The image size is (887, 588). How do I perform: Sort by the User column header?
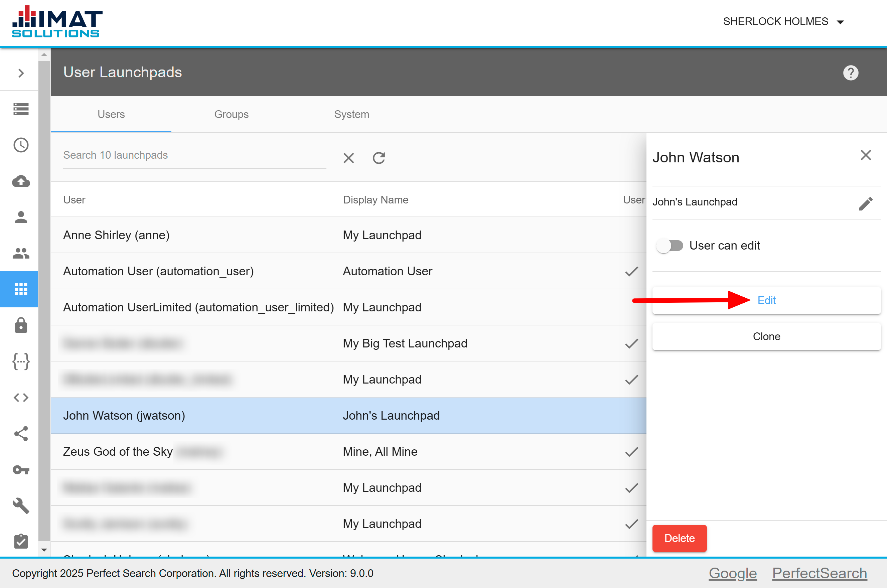[x=74, y=200]
